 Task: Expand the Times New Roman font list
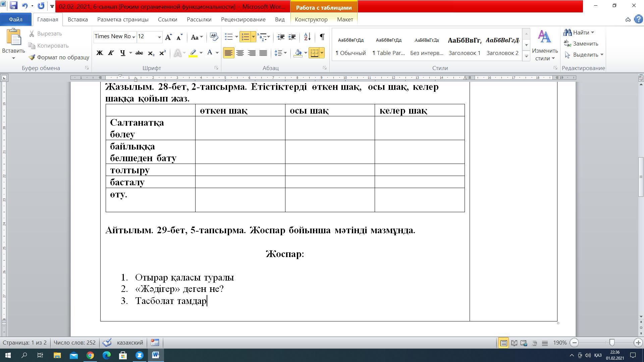click(x=133, y=37)
